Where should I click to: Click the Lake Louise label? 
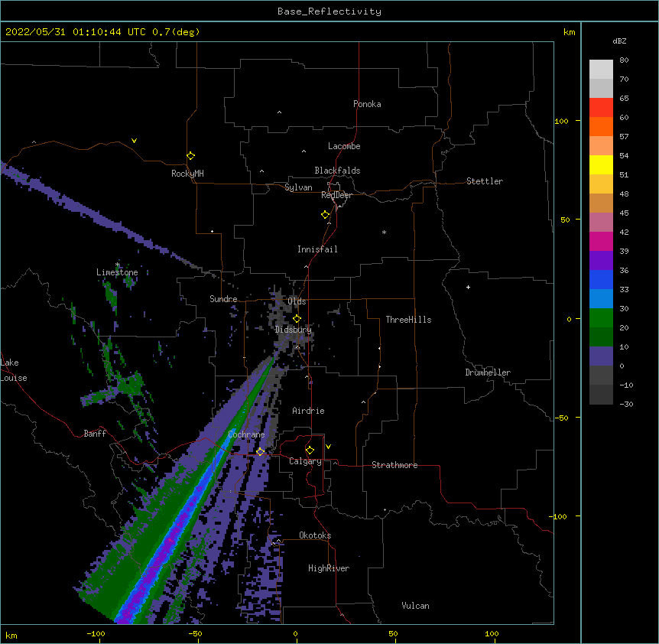tap(14, 370)
